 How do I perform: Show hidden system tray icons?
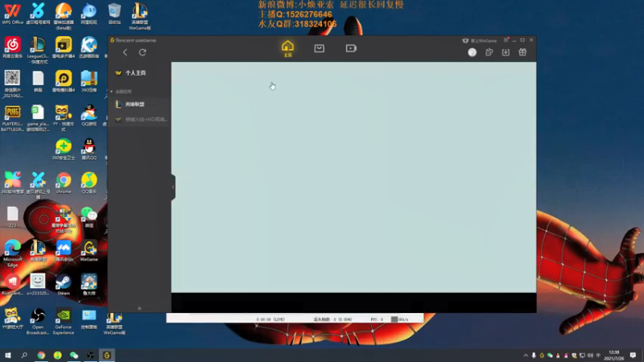(526, 356)
